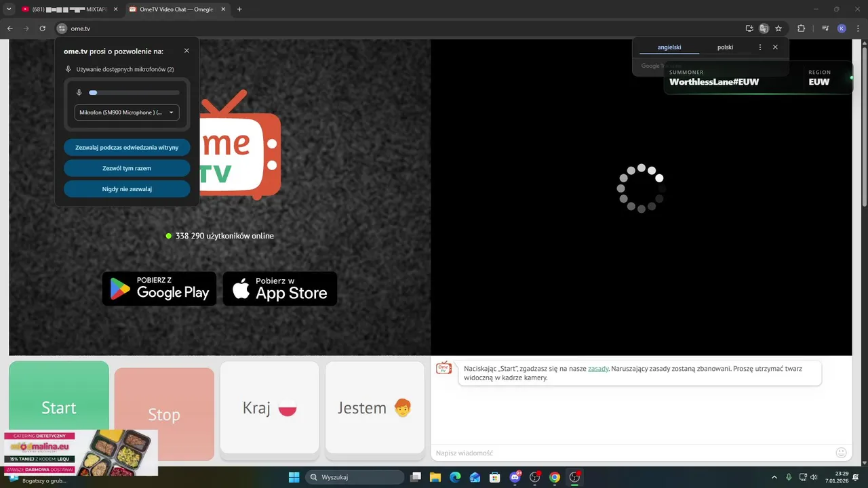The image size is (868, 488).
Task: Go forward in browser history
Action: [x=26, y=28]
